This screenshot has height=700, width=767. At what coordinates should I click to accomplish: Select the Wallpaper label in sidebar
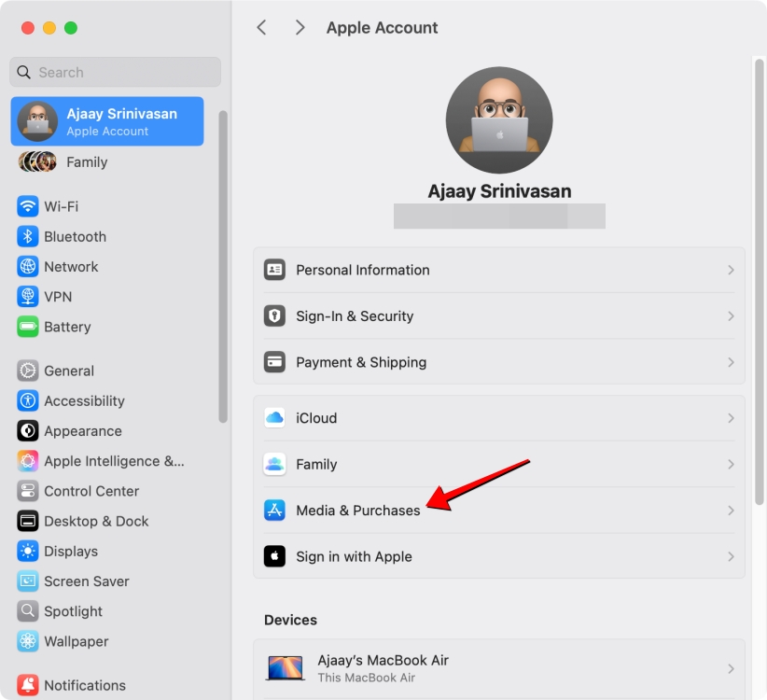point(77,641)
